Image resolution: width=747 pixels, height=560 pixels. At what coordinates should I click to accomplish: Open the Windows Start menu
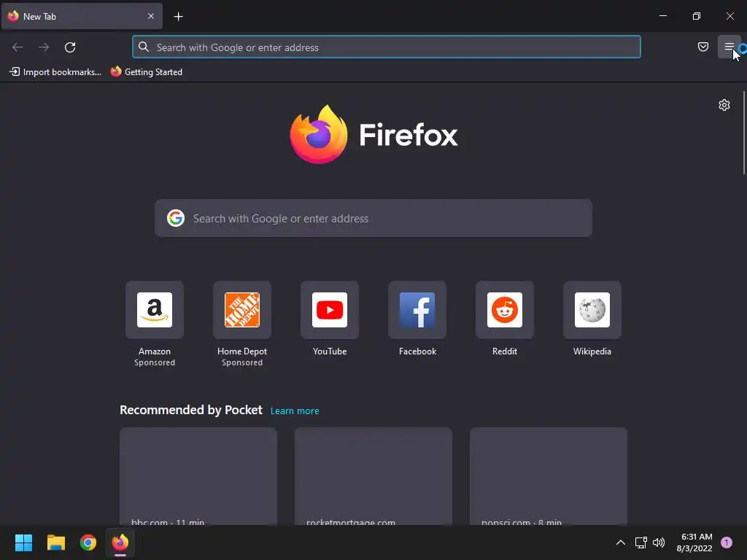(x=23, y=542)
